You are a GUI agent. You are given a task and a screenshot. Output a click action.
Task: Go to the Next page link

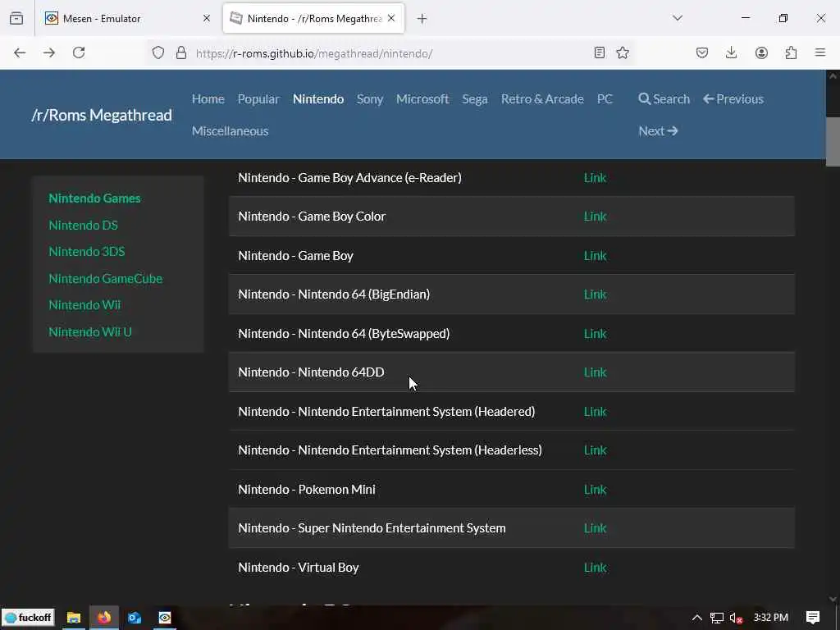pos(658,130)
